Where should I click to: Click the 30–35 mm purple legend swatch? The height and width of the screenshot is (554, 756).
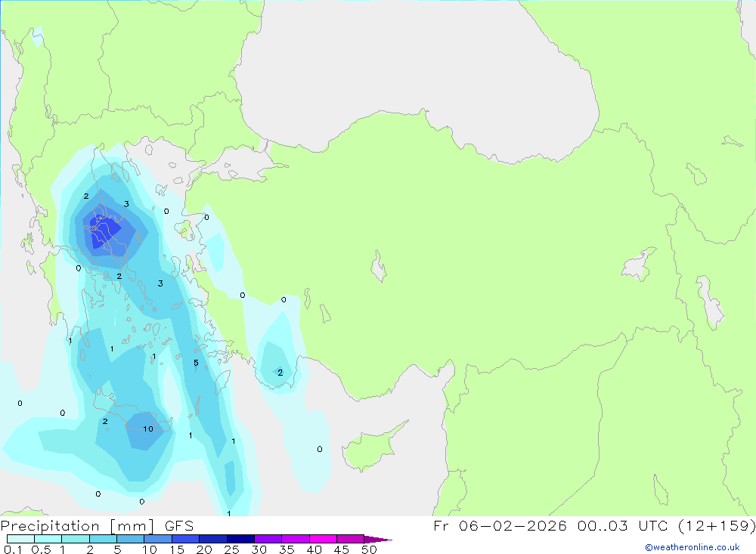tap(268, 539)
